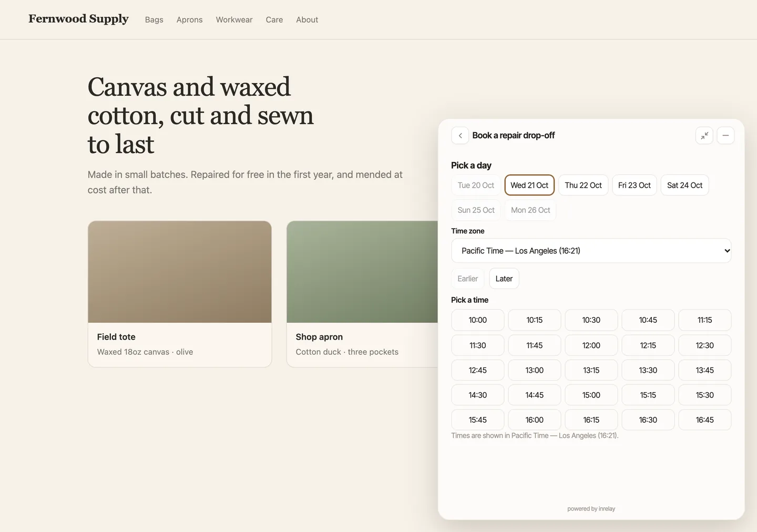757x532 pixels.
Task: Pick the 13:00 time slot
Action: pyautogui.click(x=535, y=370)
